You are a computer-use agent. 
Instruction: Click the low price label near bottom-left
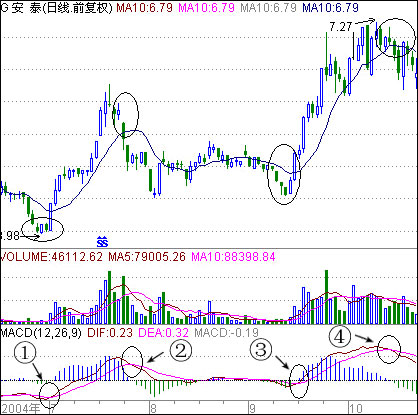click(10, 236)
